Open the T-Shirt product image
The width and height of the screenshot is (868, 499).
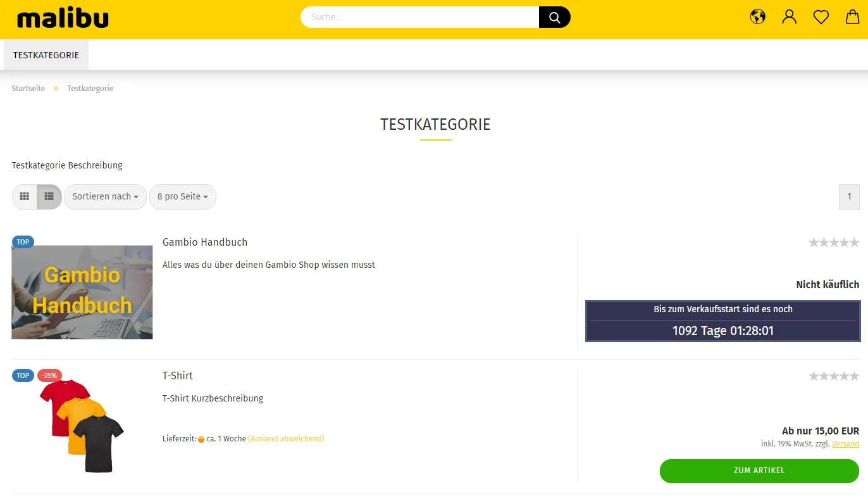82,426
